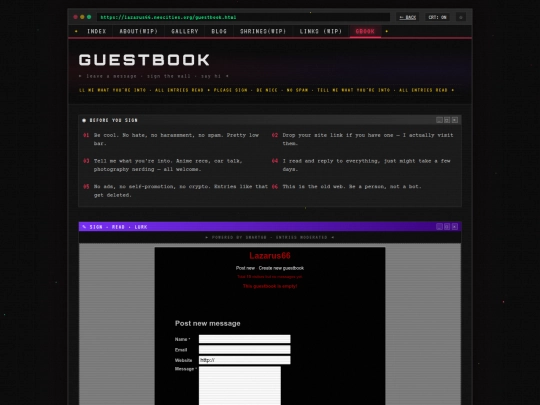Click the Create new guestbook link
Viewport: 540px width, 405px height.
(281, 268)
